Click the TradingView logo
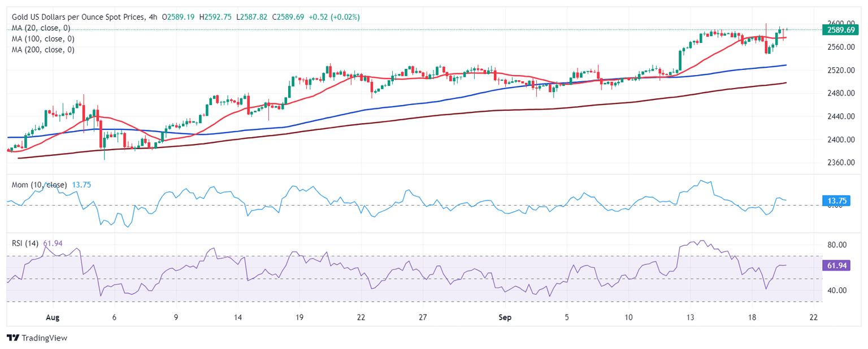This screenshot has height=349, width=868. tap(13, 338)
